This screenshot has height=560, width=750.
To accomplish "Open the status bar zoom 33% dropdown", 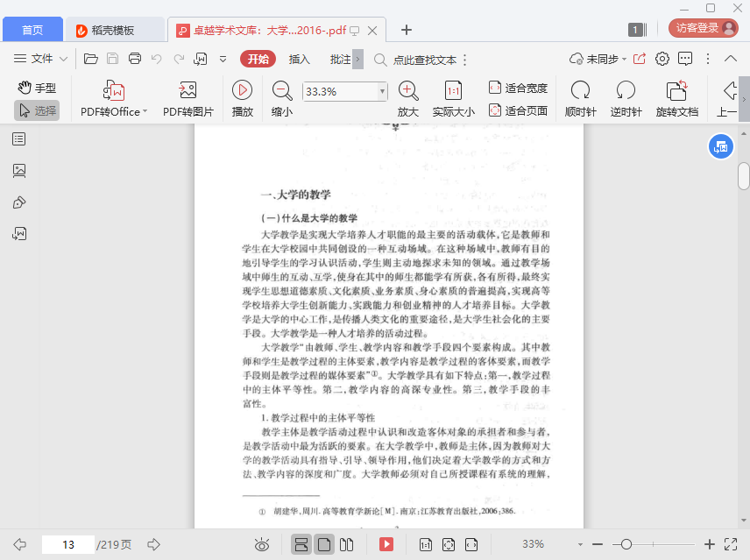I will 580,544.
